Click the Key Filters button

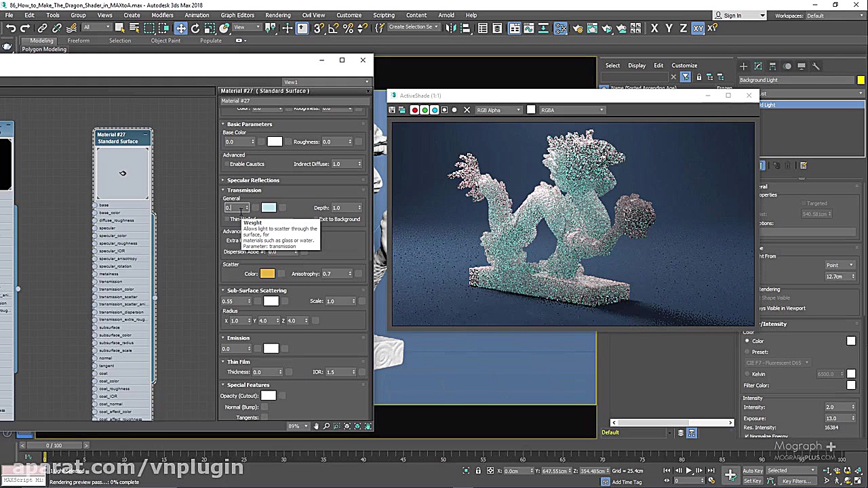coord(796,481)
